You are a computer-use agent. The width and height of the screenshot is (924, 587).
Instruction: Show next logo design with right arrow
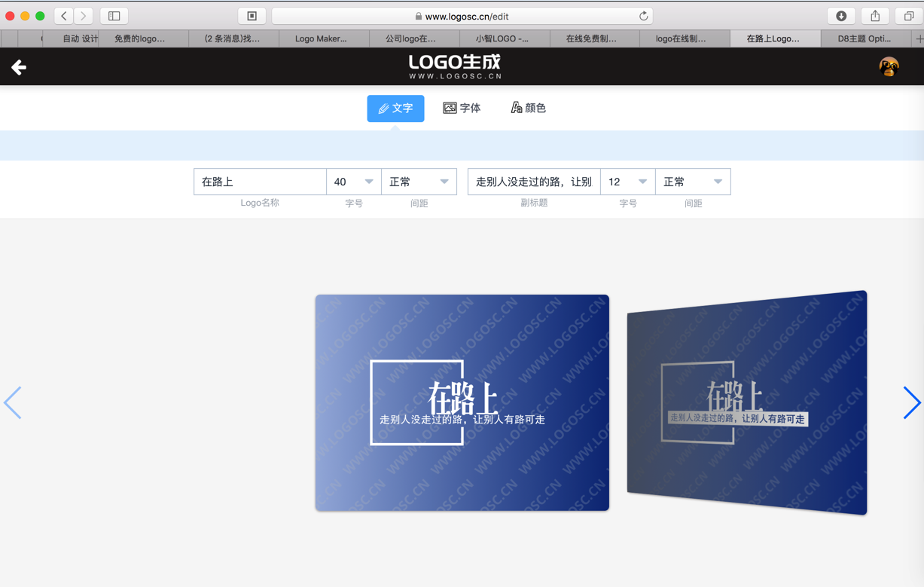tap(911, 402)
